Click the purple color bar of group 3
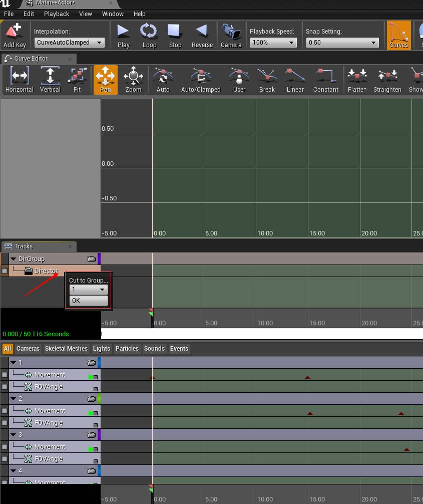Screen dimensions: 423x504 [99, 434]
